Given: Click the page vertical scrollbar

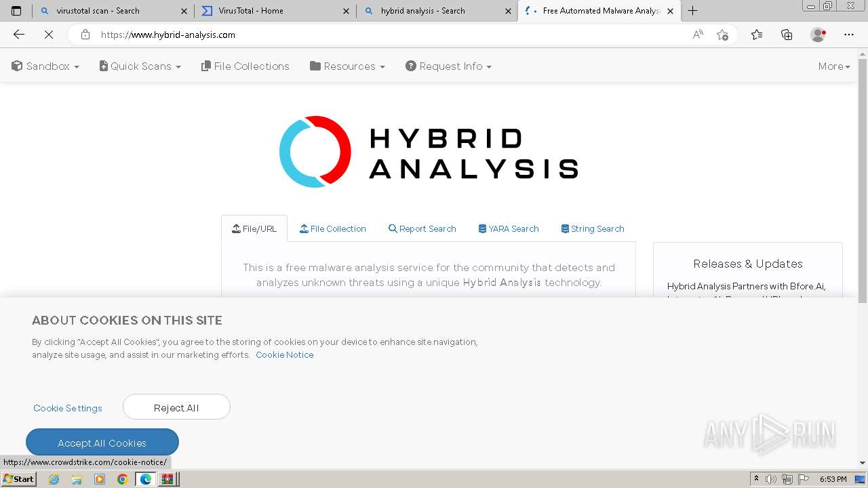Looking at the screenshot, I should (863, 181).
